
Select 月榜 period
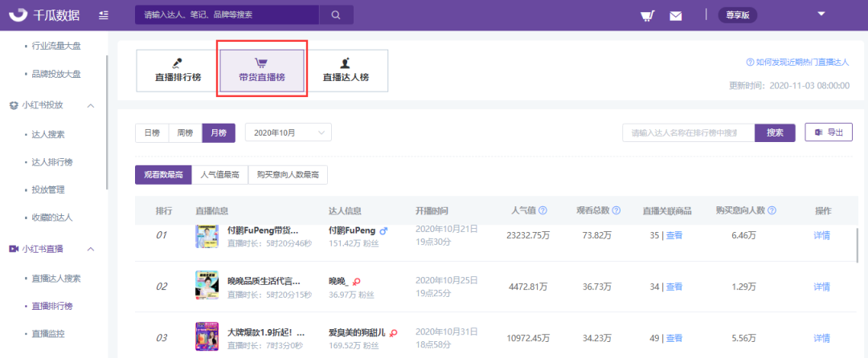tap(219, 133)
